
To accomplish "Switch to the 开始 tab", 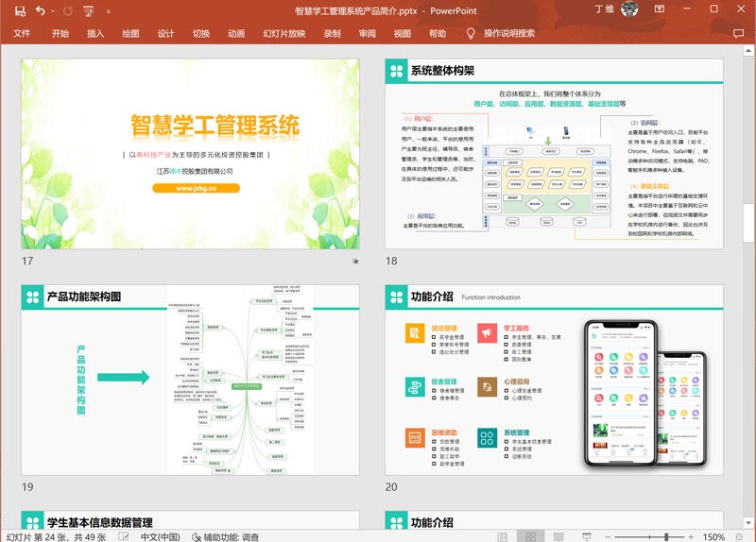I will [60, 33].
